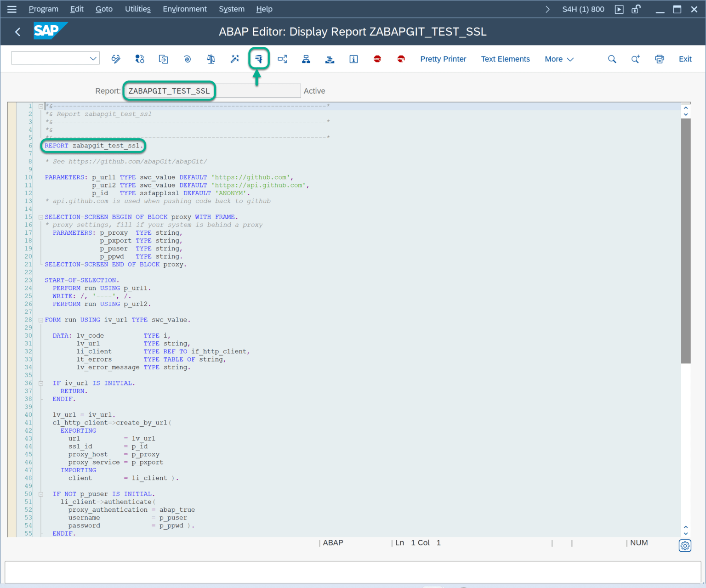Click the Check syntax scales icon

pos(211,59)
